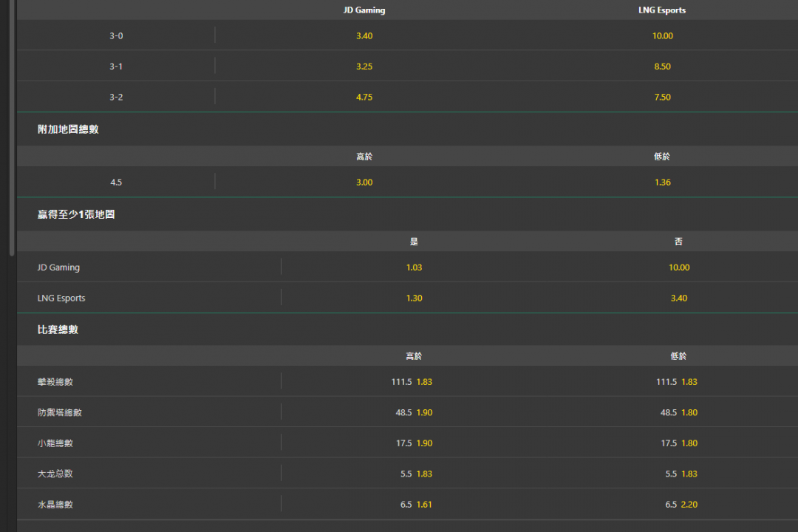Collapse the 贏得至少1張地圖 section
Viewport: 798px width, 532px height.
(x=407, y=214)
